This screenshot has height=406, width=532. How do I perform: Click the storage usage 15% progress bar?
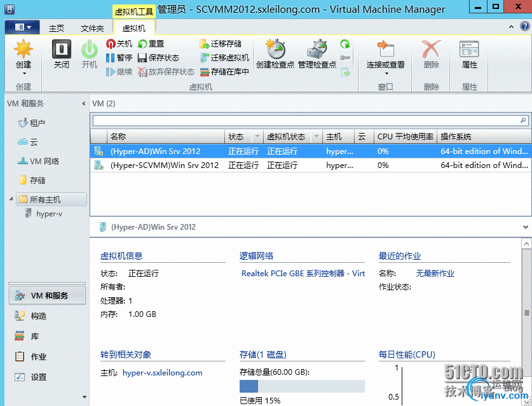pos(302,386)
